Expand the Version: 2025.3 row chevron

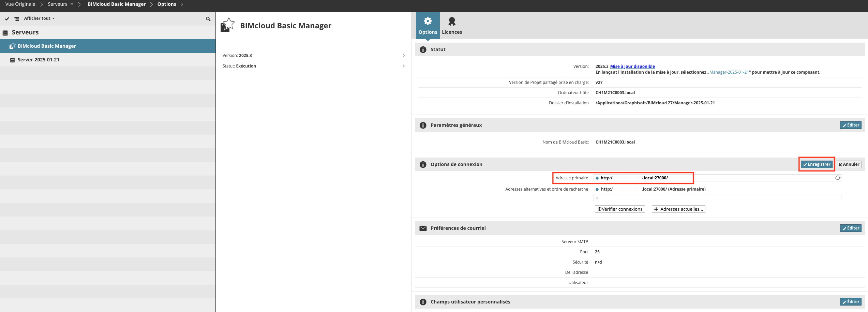click(404, 56)
